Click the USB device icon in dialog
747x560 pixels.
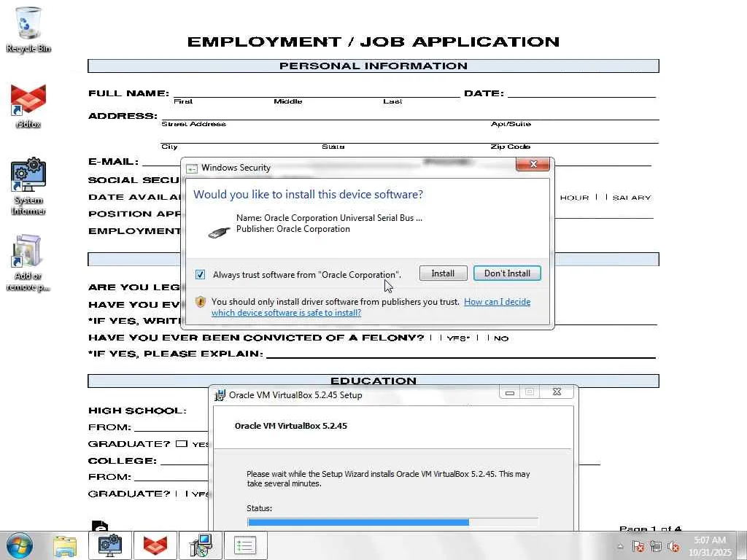click(x=219, y=233)
